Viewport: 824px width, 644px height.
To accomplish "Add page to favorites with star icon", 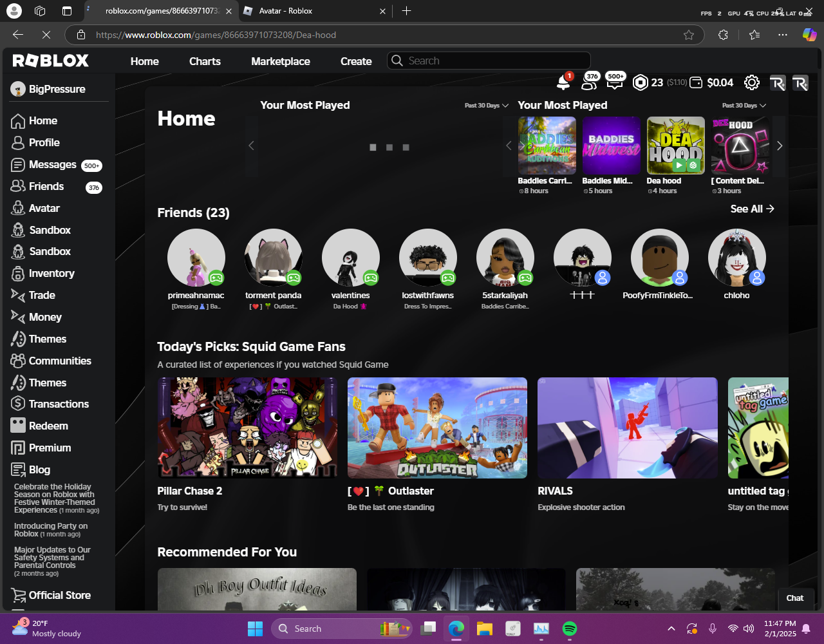I will (689, 35).
